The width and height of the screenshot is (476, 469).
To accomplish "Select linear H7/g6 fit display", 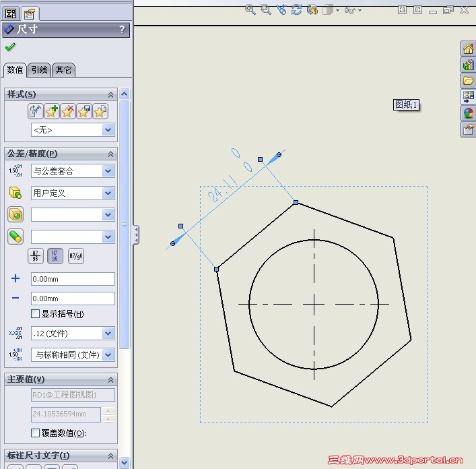I will pyautogui.click(x=76, y=256).
